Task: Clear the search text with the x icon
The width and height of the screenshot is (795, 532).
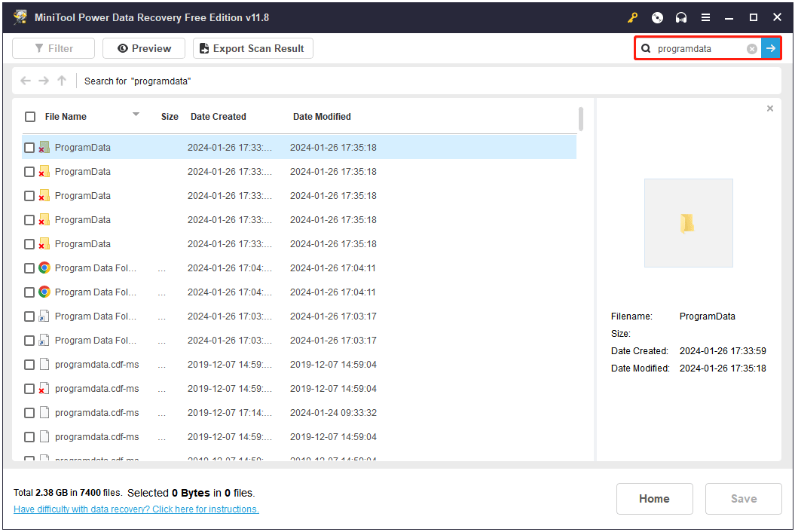Action: click(x=752, y=49)
